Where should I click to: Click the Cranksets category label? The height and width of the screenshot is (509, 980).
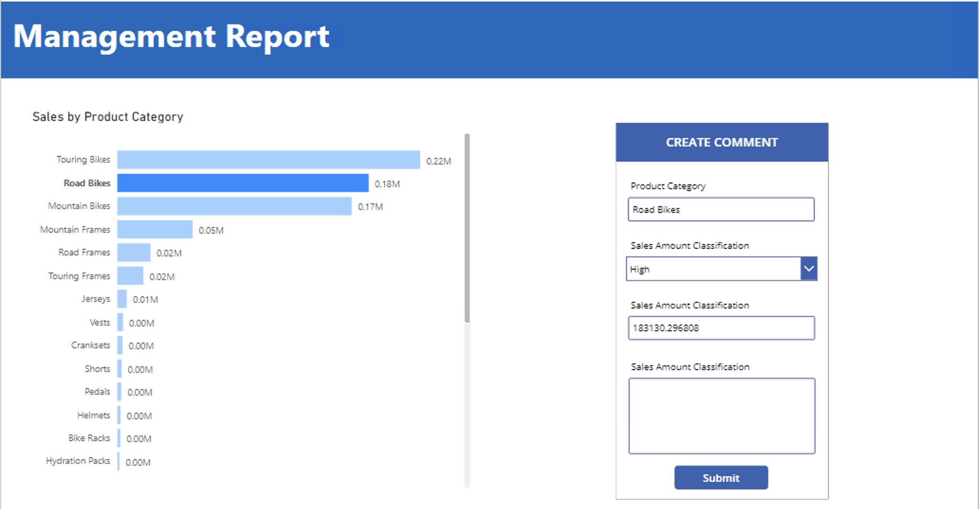(91, 345)
